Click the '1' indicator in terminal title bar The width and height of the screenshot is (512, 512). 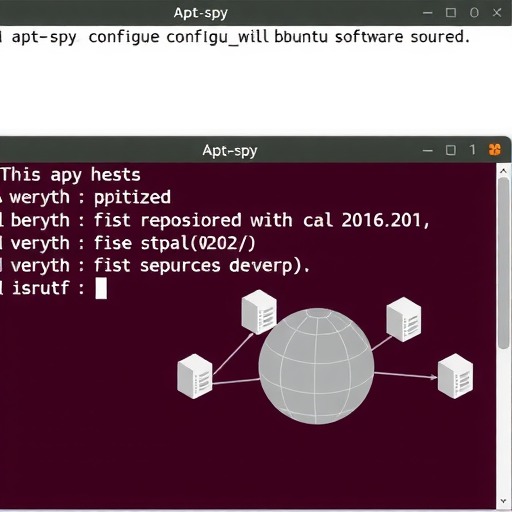[x=472, y=150]
